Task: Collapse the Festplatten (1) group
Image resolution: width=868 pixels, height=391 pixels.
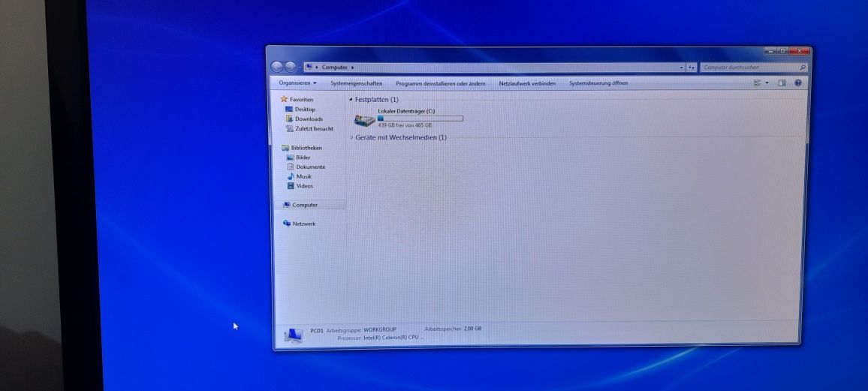Action: point(351,100)
